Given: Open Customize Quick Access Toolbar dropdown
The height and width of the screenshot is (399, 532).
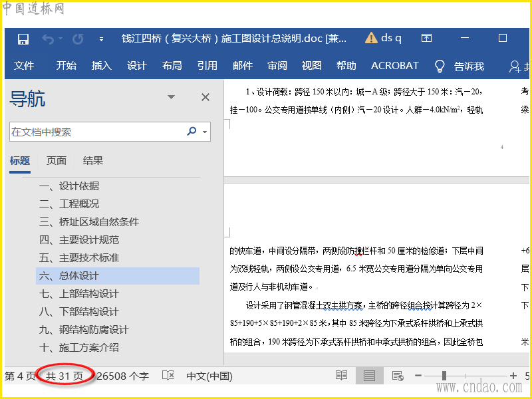Looking at the screenshot, I should click(x=101, y=39).
